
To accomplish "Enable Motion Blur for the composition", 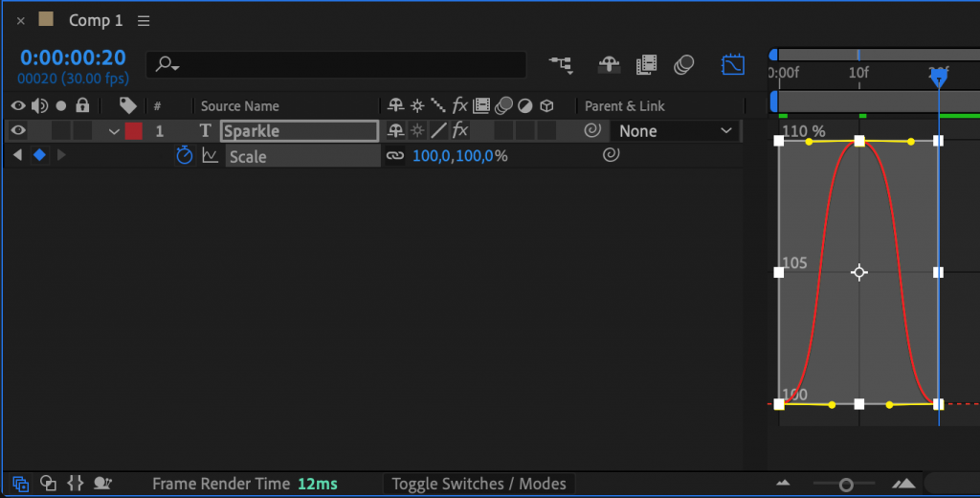I will tap(683, 65).
